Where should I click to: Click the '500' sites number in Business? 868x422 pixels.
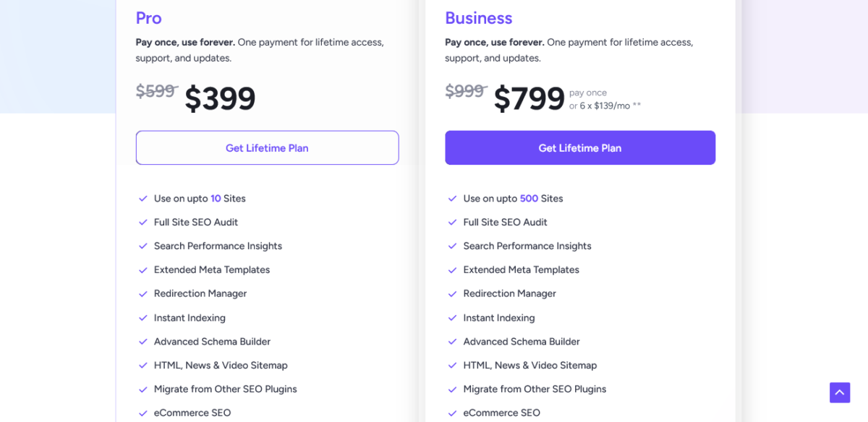point(529,199)
